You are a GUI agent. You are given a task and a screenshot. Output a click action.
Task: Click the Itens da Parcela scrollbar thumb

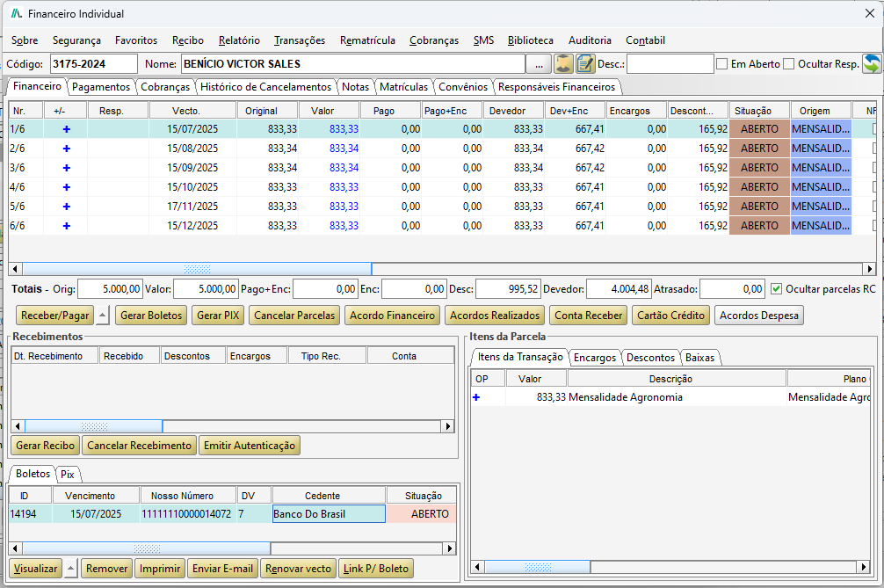[537, 567]
